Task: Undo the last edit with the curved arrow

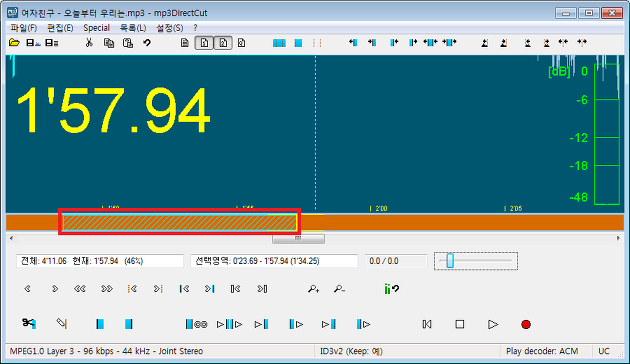Action: click(147, 43)
